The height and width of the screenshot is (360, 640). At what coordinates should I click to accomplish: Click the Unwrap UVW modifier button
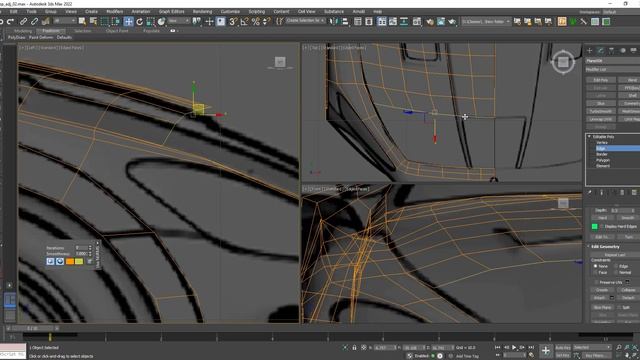coord(601,119)
